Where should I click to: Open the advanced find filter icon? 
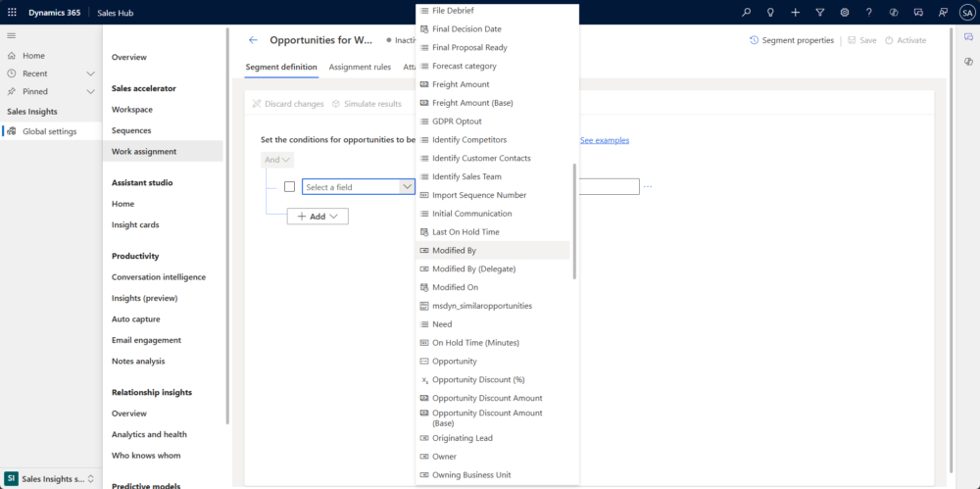(819, 12)
